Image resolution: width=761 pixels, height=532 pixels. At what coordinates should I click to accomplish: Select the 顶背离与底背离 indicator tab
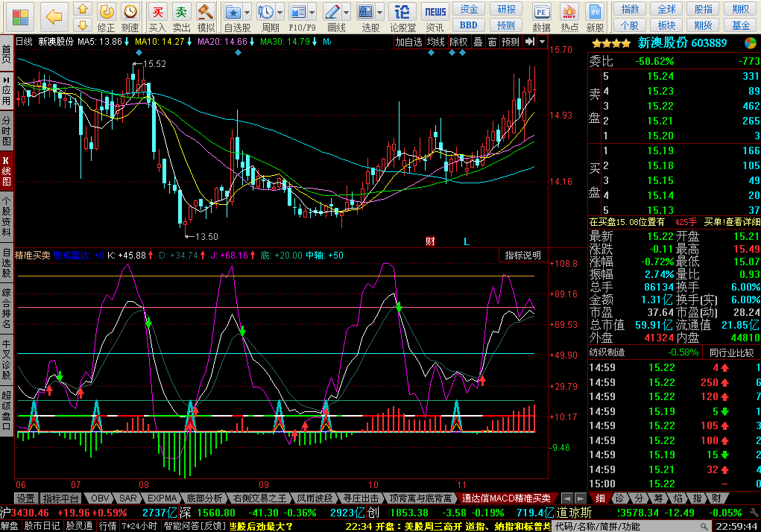[x=420, y=498]
